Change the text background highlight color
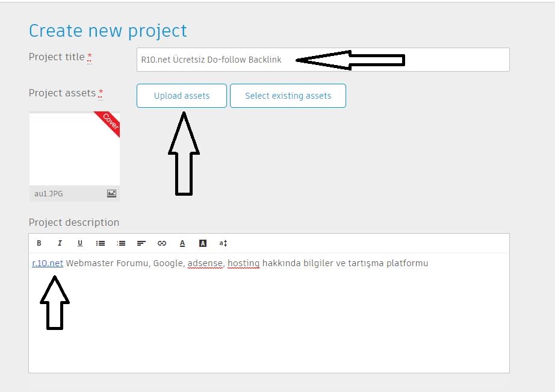 click(x=203, y=243)
